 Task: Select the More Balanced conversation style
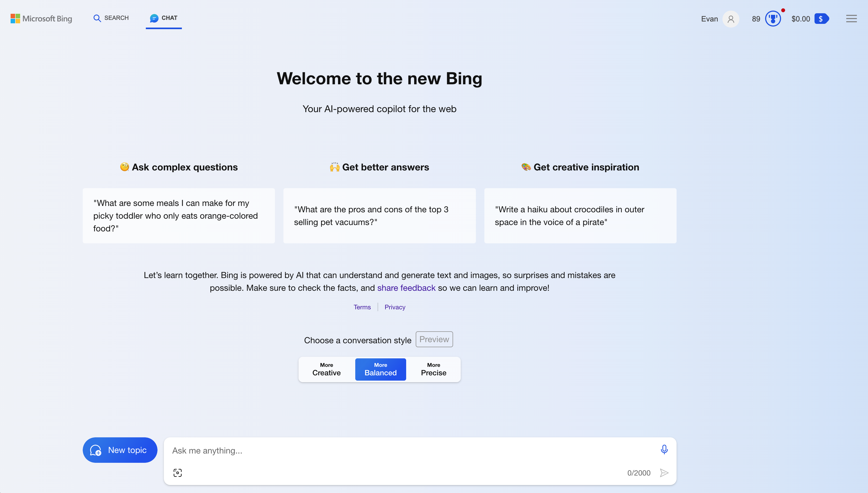click(380, 369)
